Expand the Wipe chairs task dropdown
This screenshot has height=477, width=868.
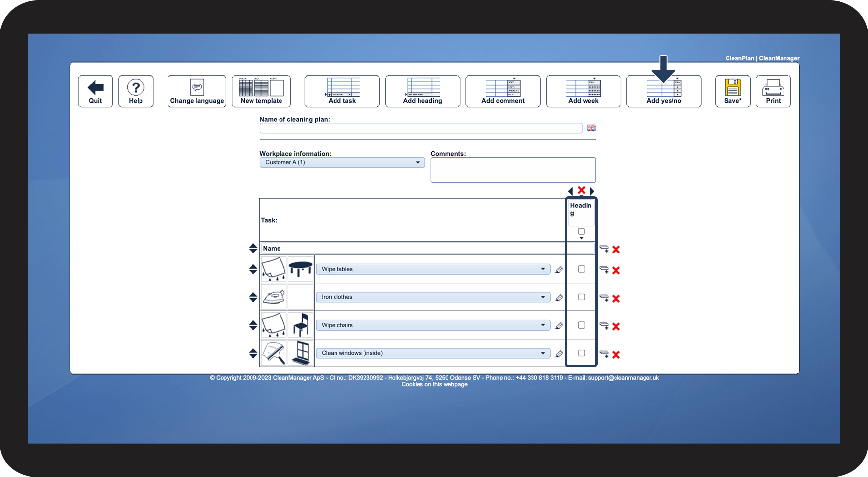[x=433, y=325]
